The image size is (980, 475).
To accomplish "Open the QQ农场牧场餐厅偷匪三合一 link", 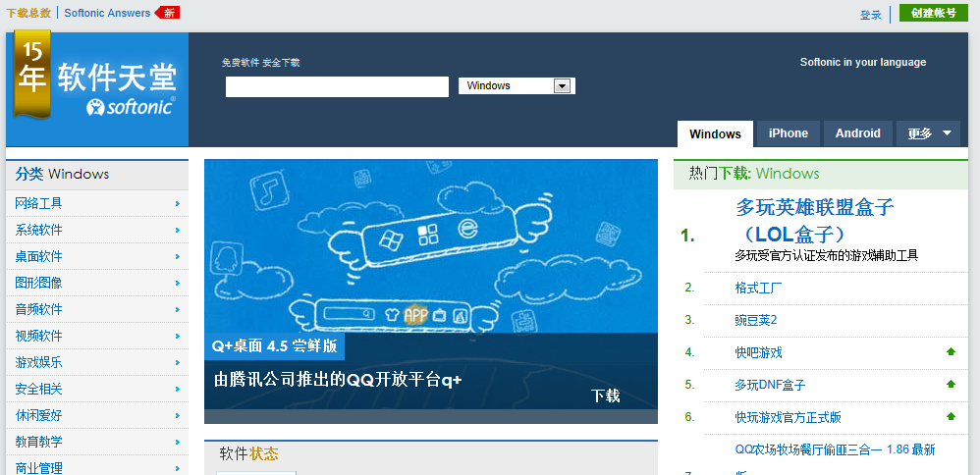I will click(835, 449).
